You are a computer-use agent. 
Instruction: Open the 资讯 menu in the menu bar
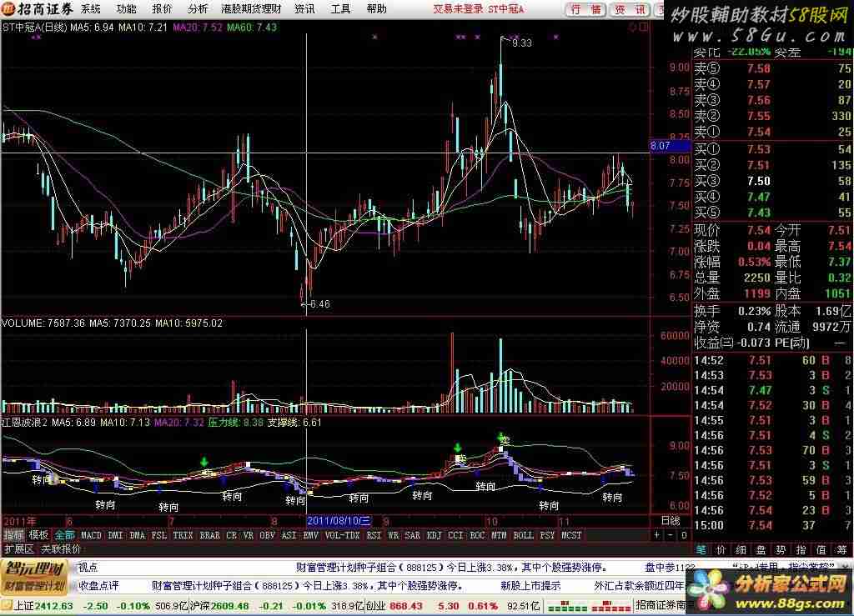tap(304, 8)
